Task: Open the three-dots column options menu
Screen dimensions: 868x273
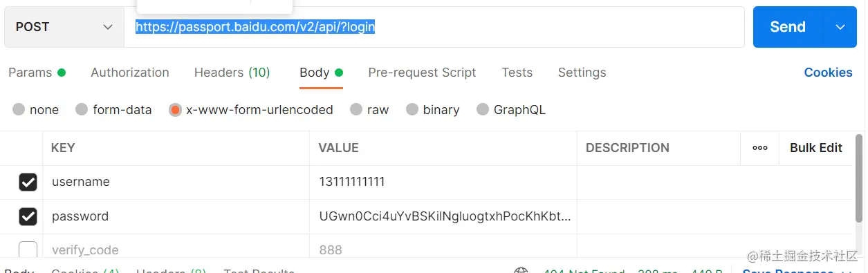Action: [x=760, y=148]
